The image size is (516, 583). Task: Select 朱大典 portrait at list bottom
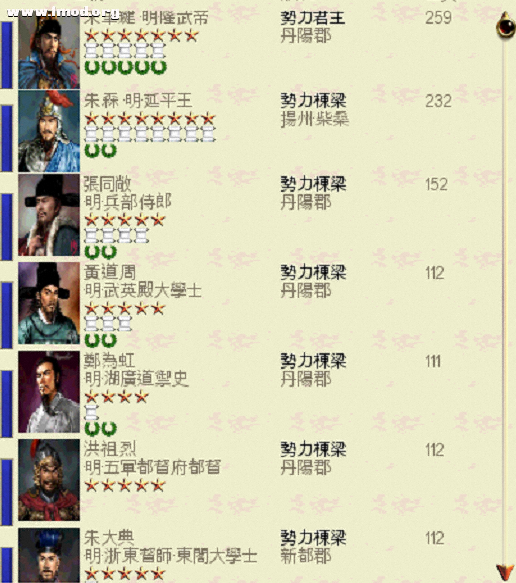(49, 555)
